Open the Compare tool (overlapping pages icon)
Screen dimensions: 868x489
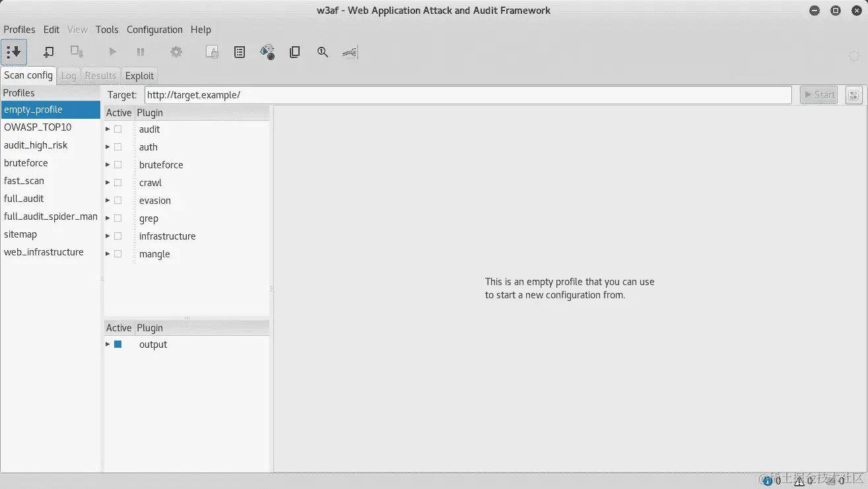(x=295, y=52)
